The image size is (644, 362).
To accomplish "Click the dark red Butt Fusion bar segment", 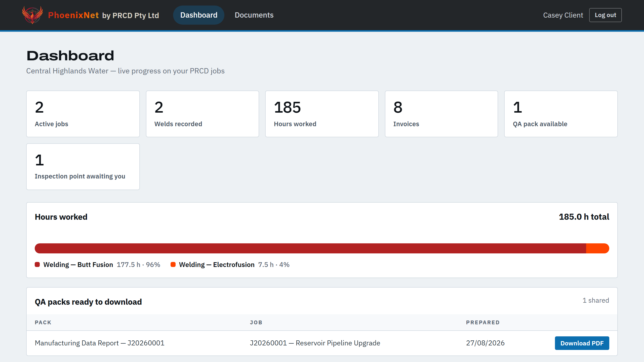I will [310, 248].
